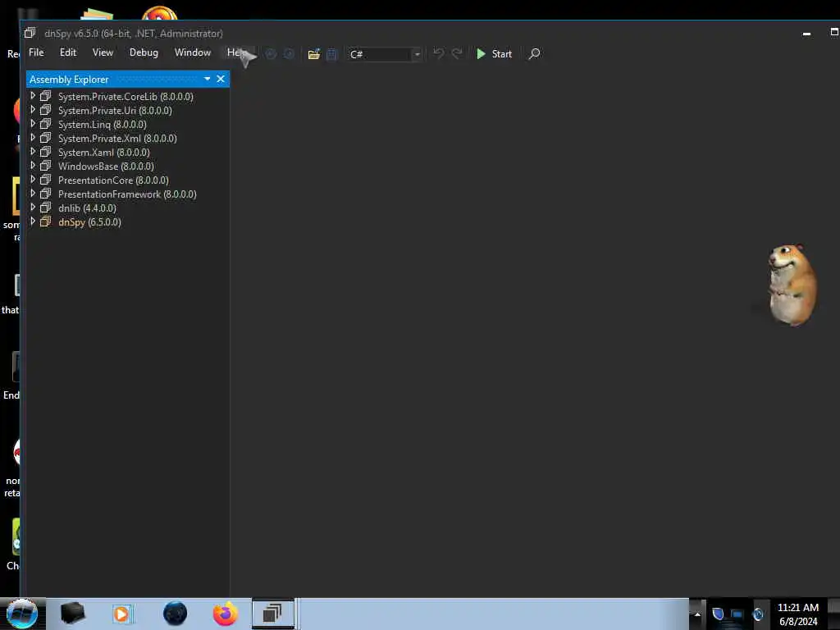840x630 pixels.
Task: Expand the System.Xaml node
Action: tap(33, 152)
